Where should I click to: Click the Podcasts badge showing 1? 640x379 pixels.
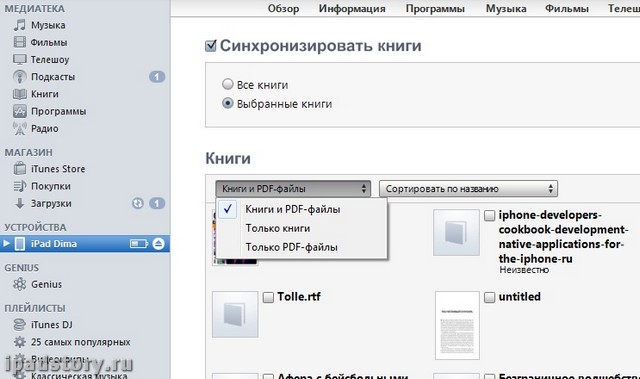[x=157, y=77]
